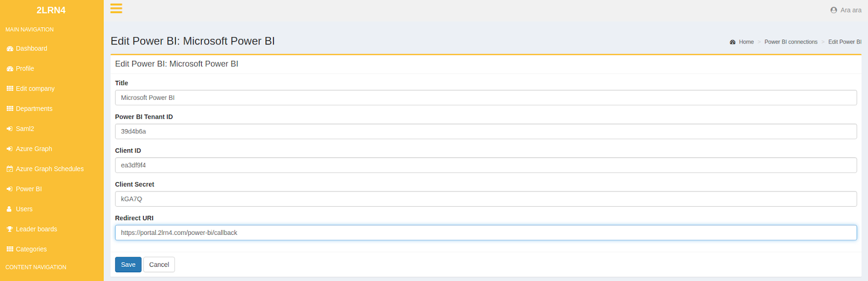The width and height of the screenshot is (868, 281).
Task: Open Power BI connections breadcrumb link
Action: [790, 42]
